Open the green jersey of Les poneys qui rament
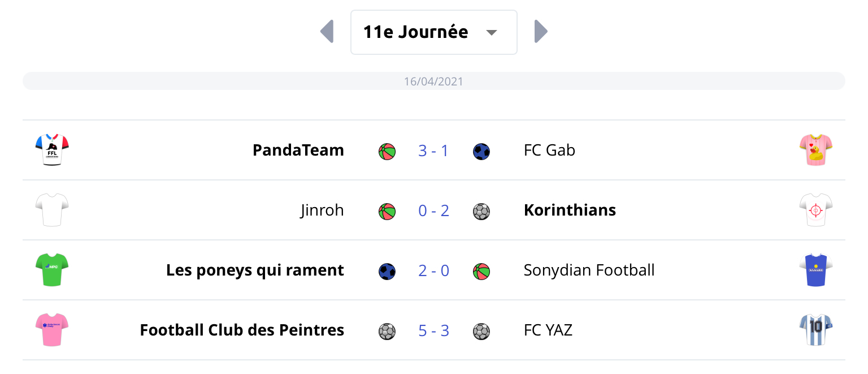 point(52,270)
